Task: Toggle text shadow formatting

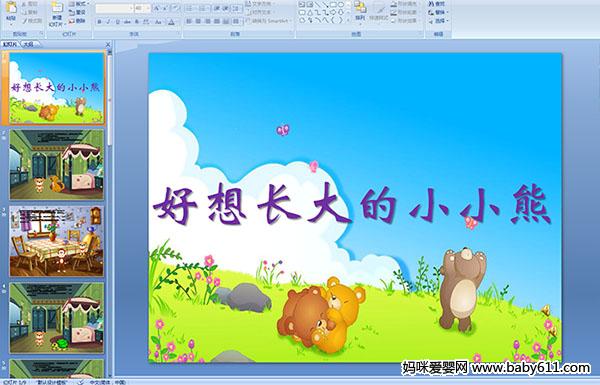Action: tap(137, 22)
